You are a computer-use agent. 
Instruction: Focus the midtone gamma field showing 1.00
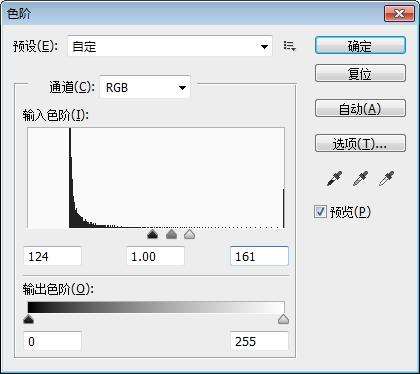tap(156, 256)
